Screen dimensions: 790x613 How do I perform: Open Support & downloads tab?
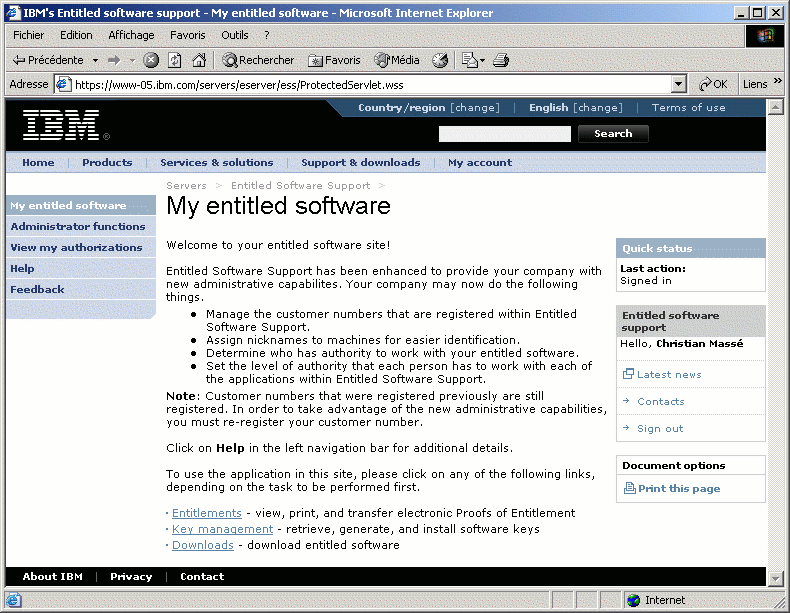361,162
